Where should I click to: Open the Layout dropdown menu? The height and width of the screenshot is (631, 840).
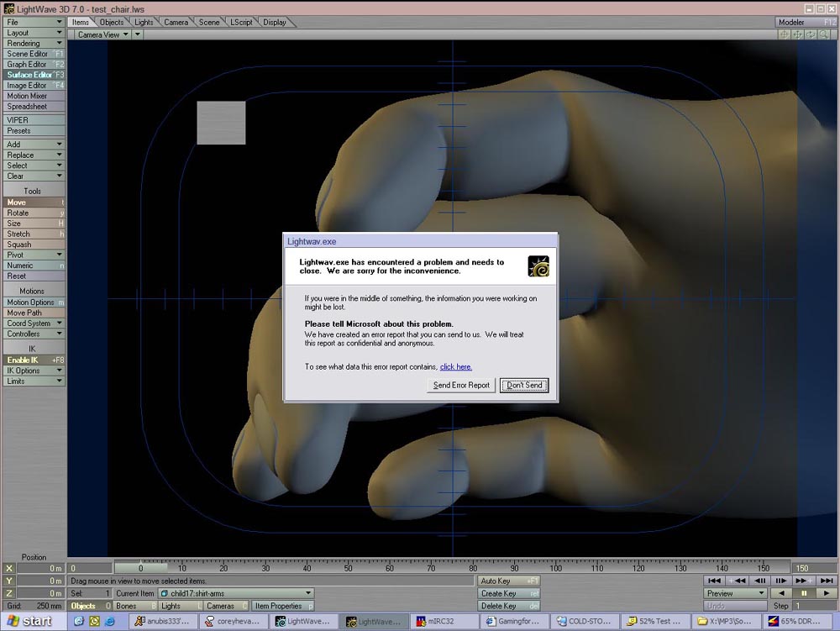tap(34, 33)
